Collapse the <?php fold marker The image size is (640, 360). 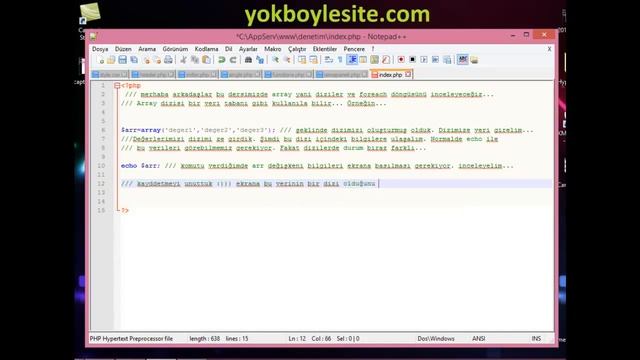117,86
